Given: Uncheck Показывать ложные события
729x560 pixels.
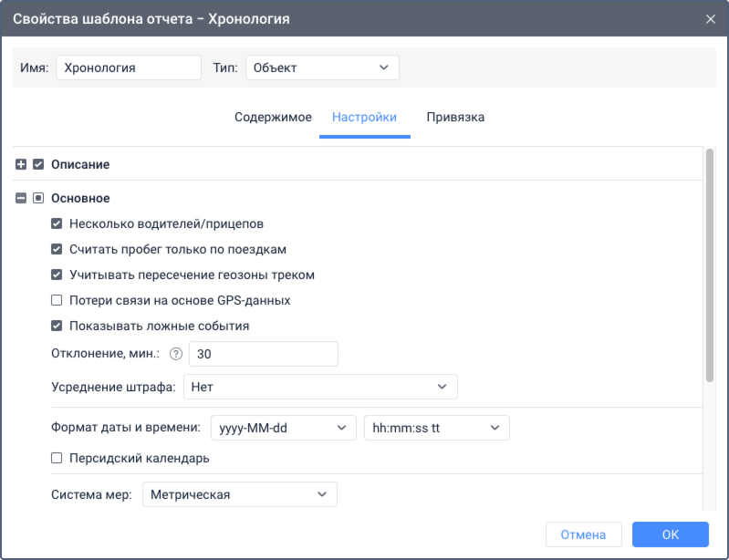Looking at the screenshot, I should tap(57, 326).
